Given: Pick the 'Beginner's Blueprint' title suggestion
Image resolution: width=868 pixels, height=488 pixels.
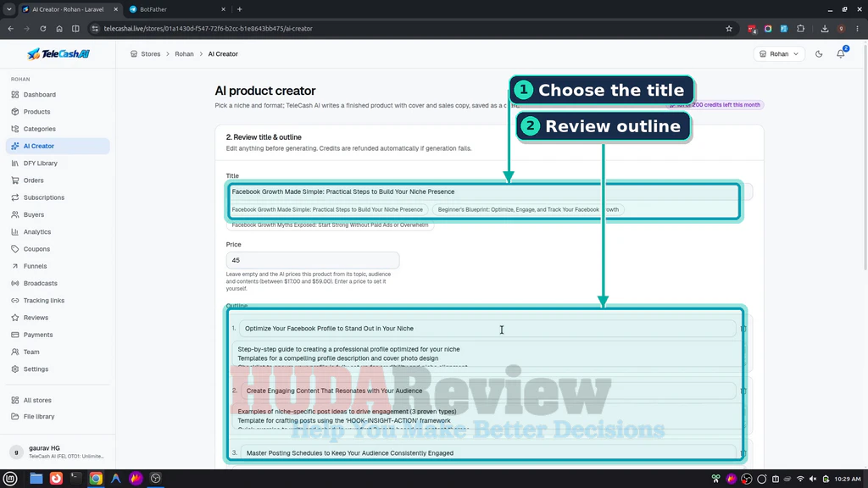Looking at the screenshot, I should tap(528, 210).
